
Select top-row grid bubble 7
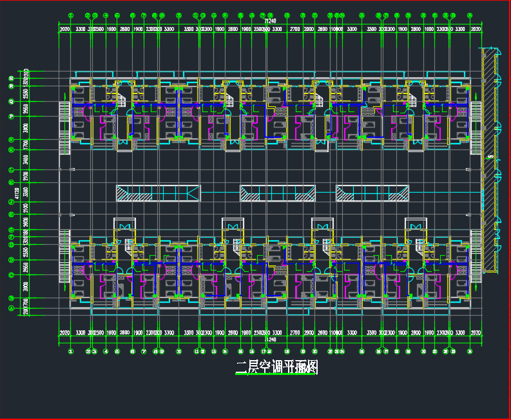(144, 15)
